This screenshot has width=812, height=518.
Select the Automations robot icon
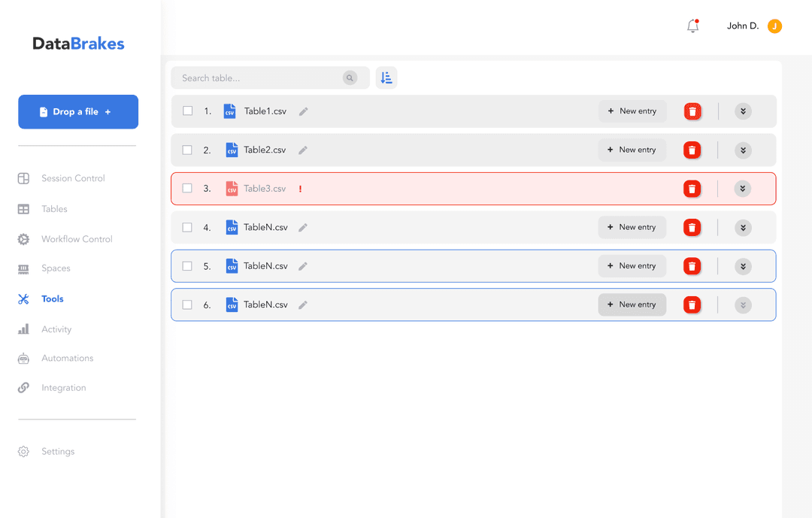24,358
